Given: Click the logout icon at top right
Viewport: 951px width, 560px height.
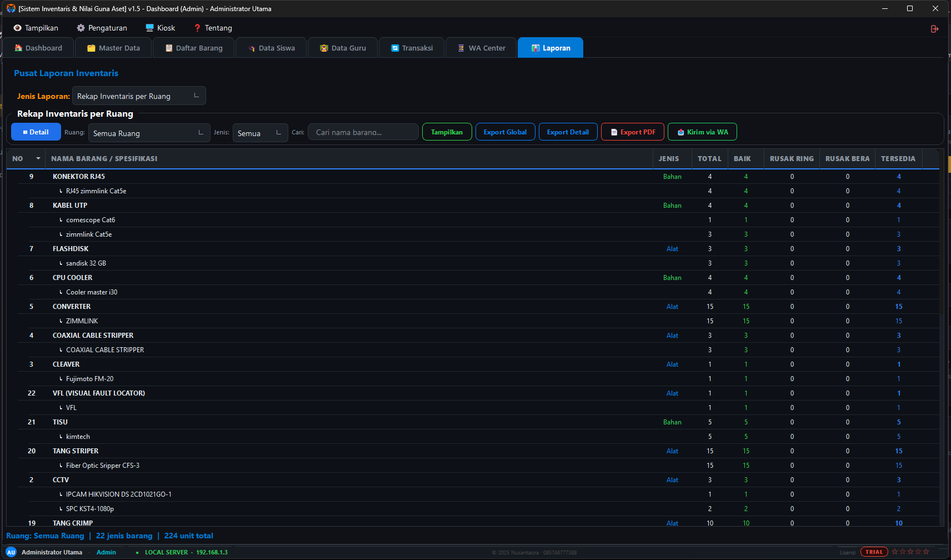Looking at the screenshot, I should point(935,29).
